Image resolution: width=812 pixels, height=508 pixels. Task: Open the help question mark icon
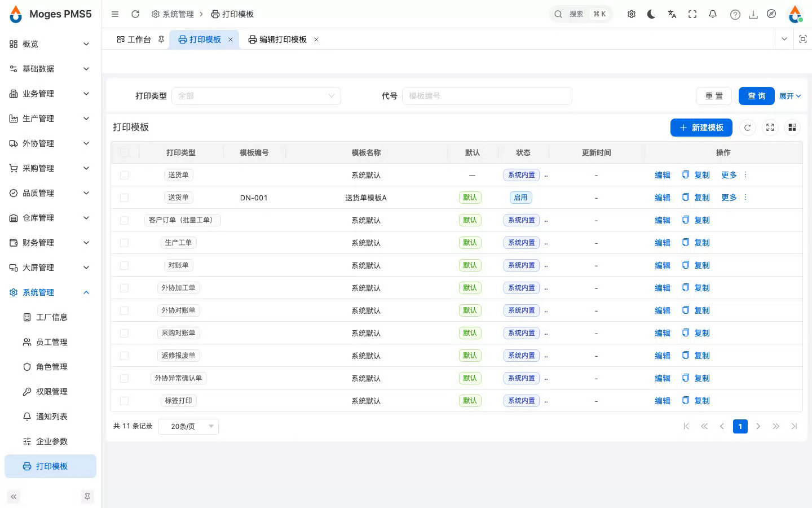pyautogui.click(x=735, y=15)
